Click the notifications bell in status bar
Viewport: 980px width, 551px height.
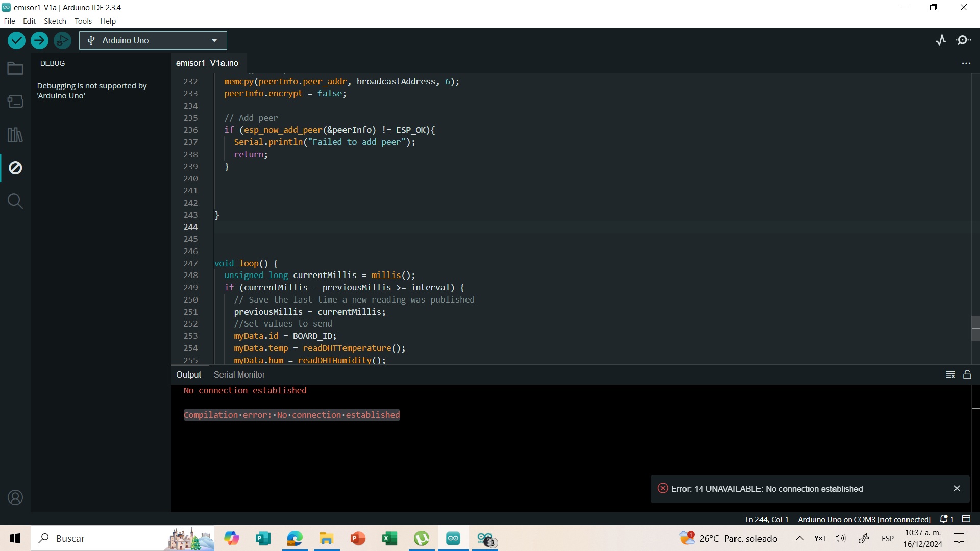tap(944, 519)
